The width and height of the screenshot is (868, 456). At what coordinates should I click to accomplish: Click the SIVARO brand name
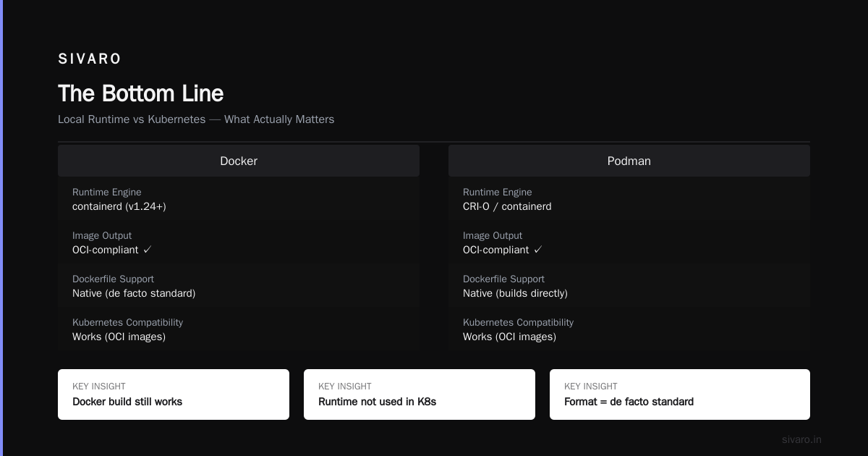click(90, 59)
